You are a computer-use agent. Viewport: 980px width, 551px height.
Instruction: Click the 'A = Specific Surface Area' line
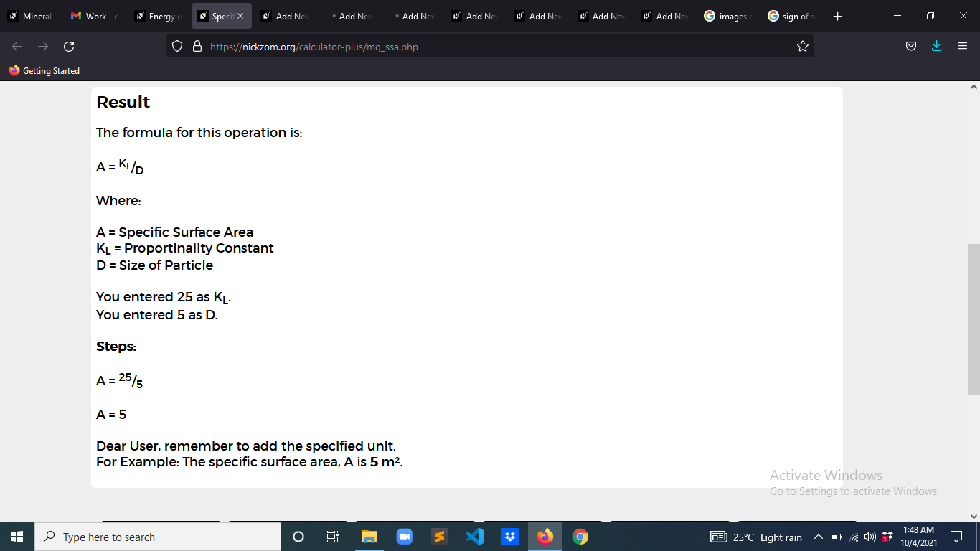[175, 232]
